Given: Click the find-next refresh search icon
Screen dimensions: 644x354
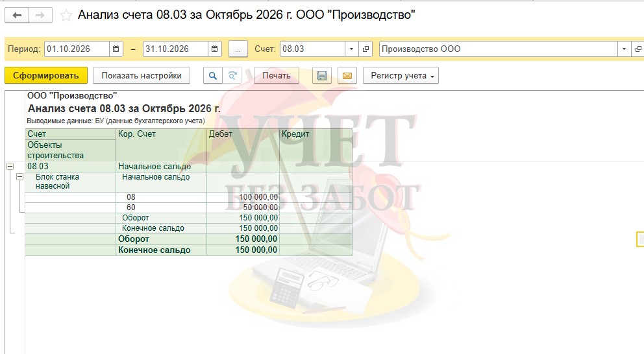Looking at the screenshot, I should point(232,75).
